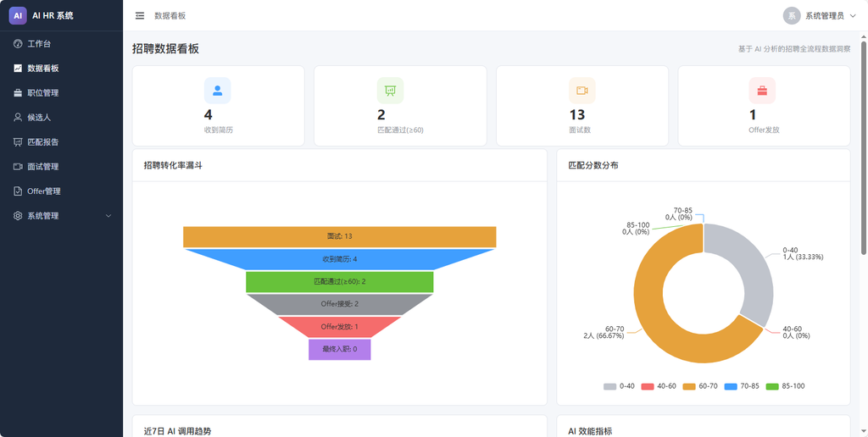
Task: Click the 面试管理 video camera icon
Action: click(18, 167)
